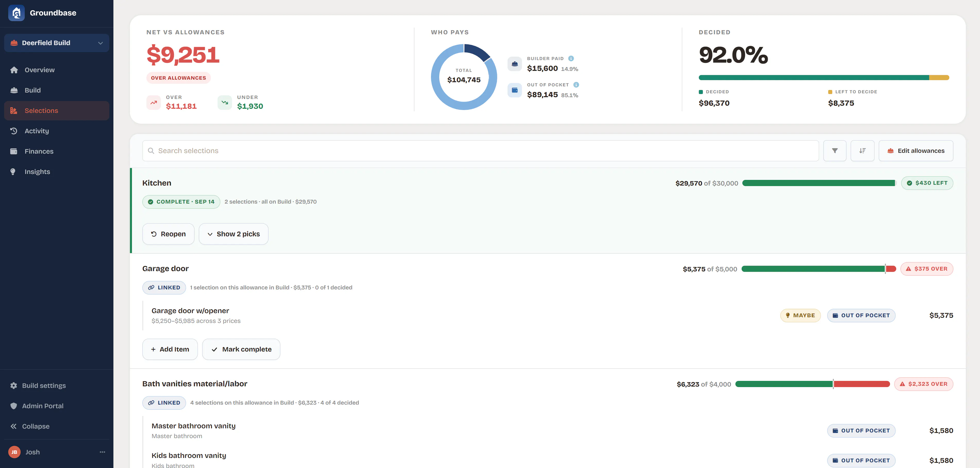The width and height of the screenshot is (980, 468).
Task: Click the LINKED badge under Garage door
Action: (164, 288)
